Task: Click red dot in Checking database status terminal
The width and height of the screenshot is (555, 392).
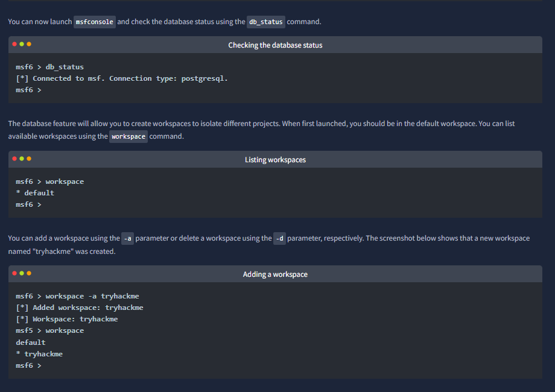Action: tap(14, 44)
